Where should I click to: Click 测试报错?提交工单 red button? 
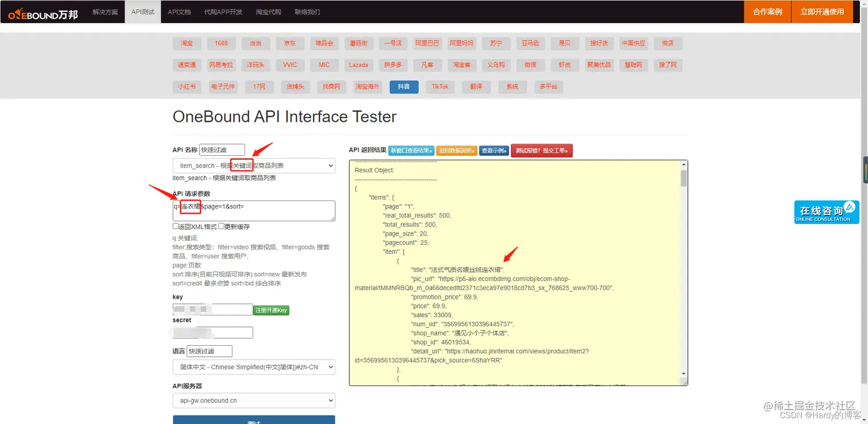541,151
